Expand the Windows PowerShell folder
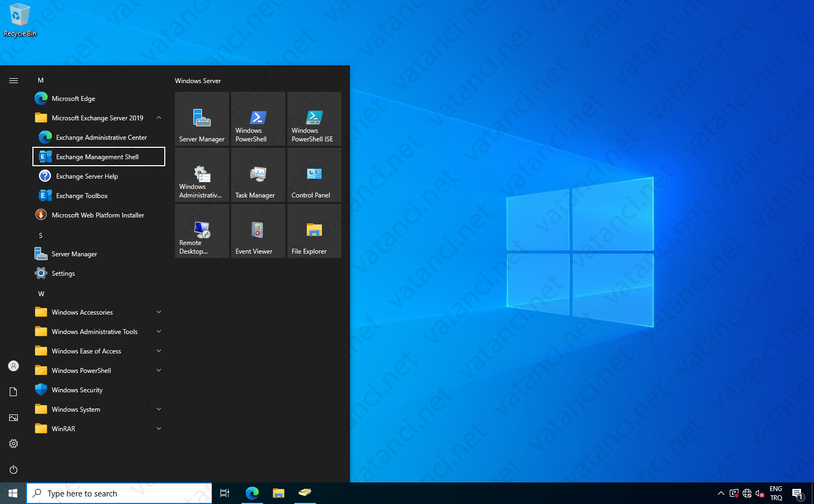This screenshot has width=814, height=504. tap(99, 370)
